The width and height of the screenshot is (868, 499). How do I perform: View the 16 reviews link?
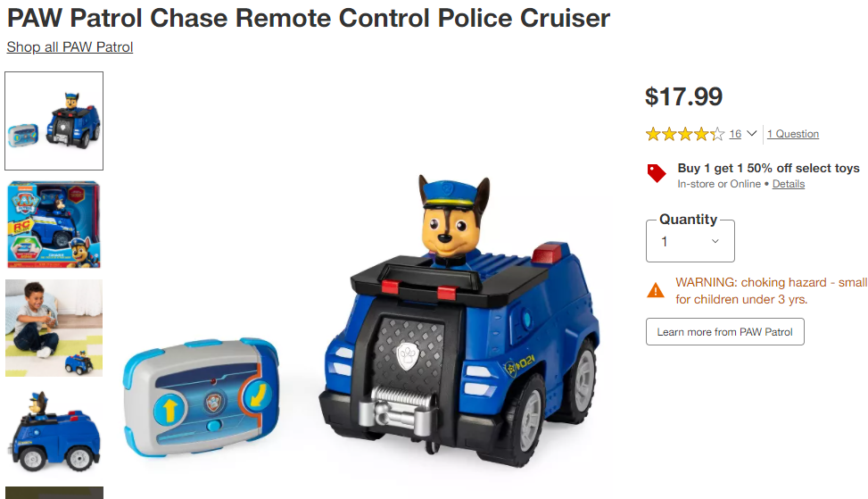point(735,134)
